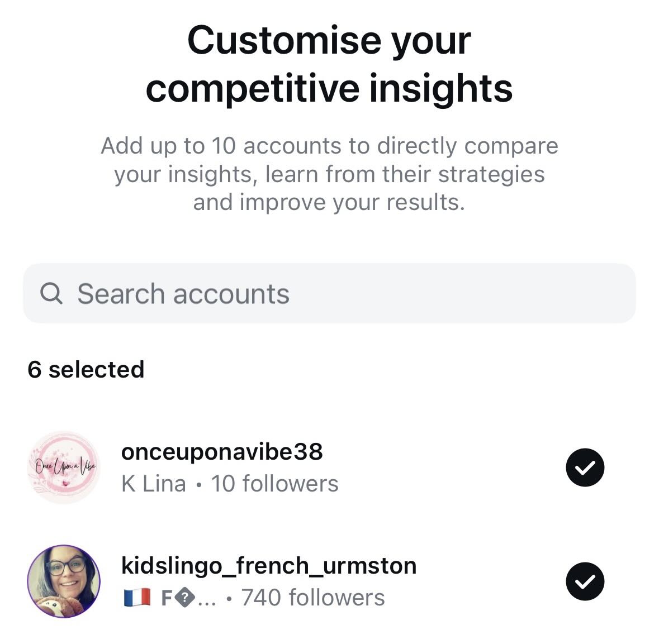Click the K Lina account name link
The width and height of the screenshot is (659, 644).
click(x=155, y=484)
